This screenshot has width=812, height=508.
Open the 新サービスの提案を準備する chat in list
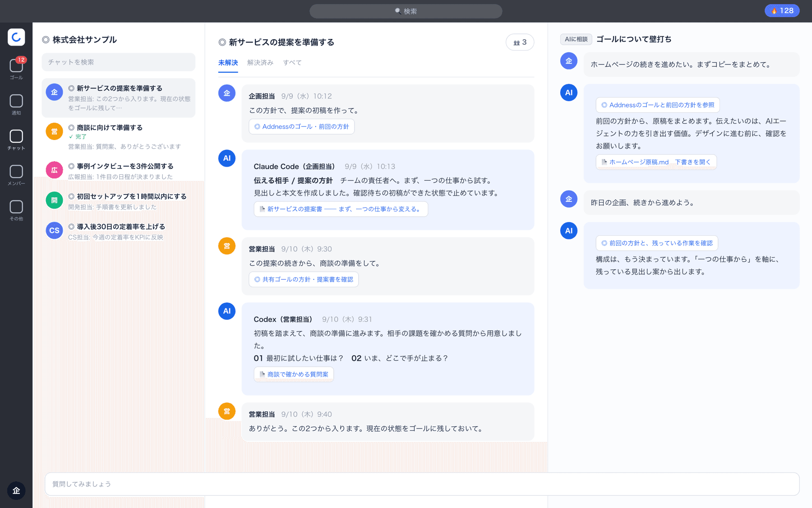pyautogui.click(x=119, y=98)
